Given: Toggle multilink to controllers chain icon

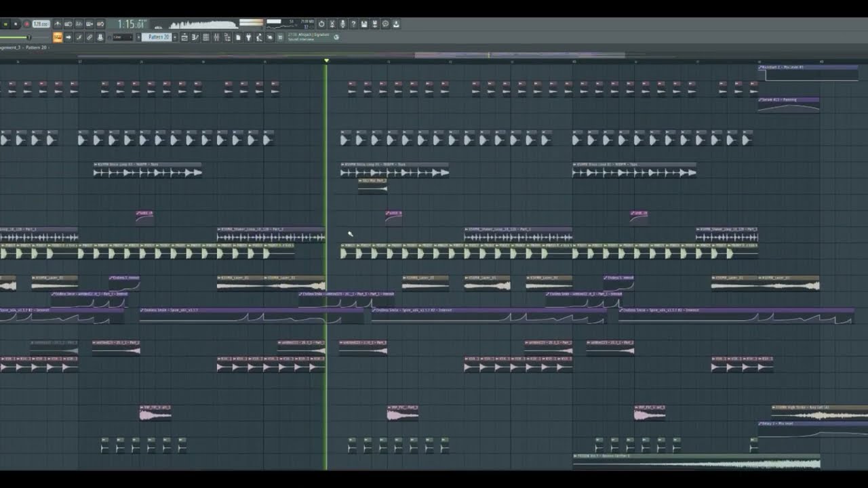Looking at the screenshot, I should point(90,37).
